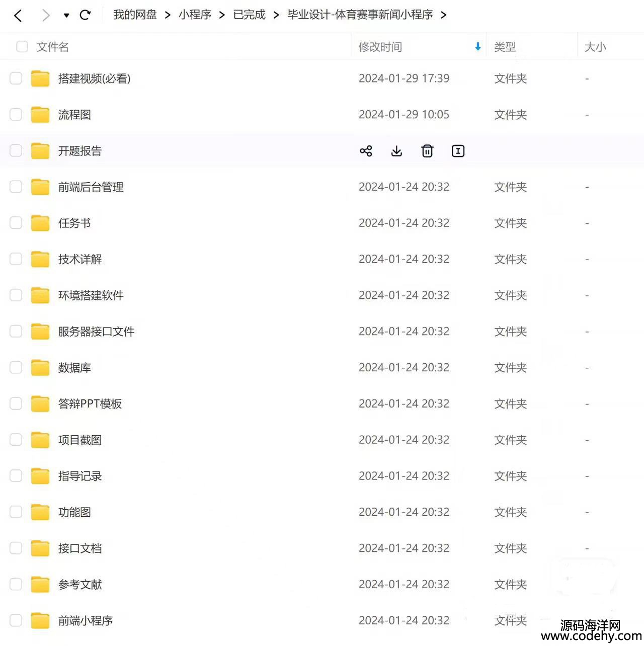The width and height of the screenshot is (644, 646).
Task: Sort by 文件名 column header
Action: point(53,47)
